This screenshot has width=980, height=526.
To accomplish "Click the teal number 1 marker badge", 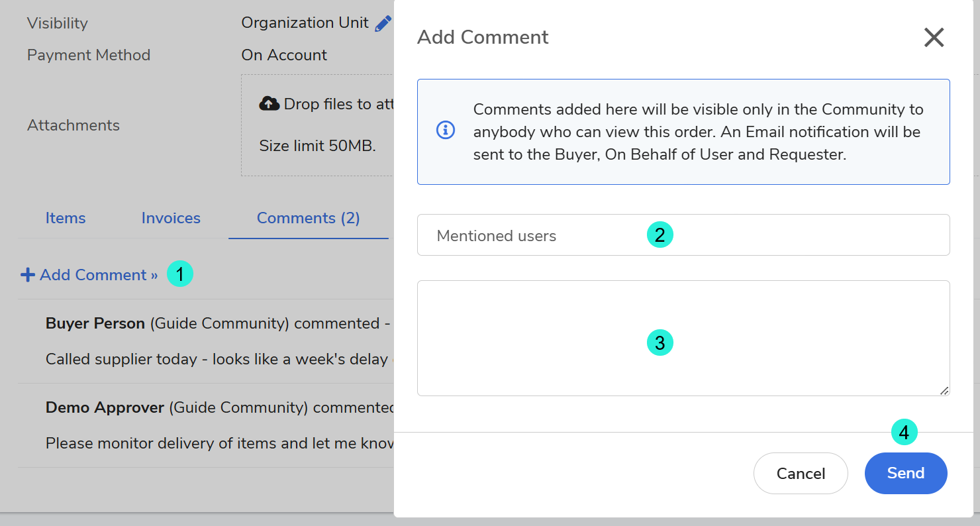I will click(x=179, y=274).
